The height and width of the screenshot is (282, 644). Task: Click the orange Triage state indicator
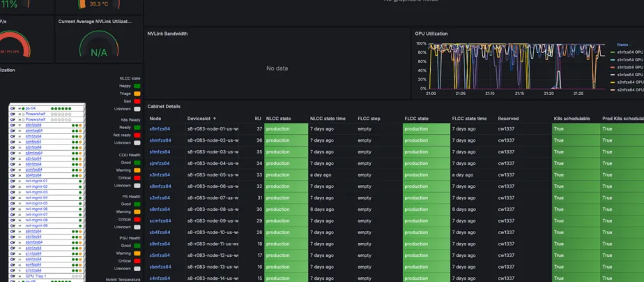(x=137, y=94)
